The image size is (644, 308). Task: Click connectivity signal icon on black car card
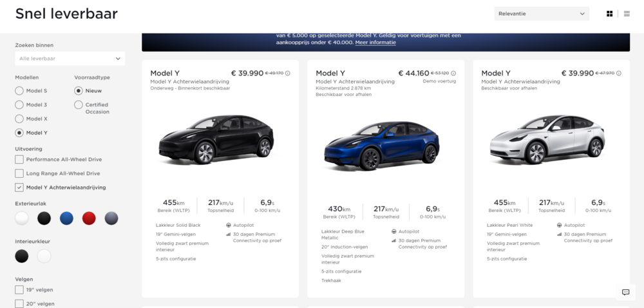point(229,235)
